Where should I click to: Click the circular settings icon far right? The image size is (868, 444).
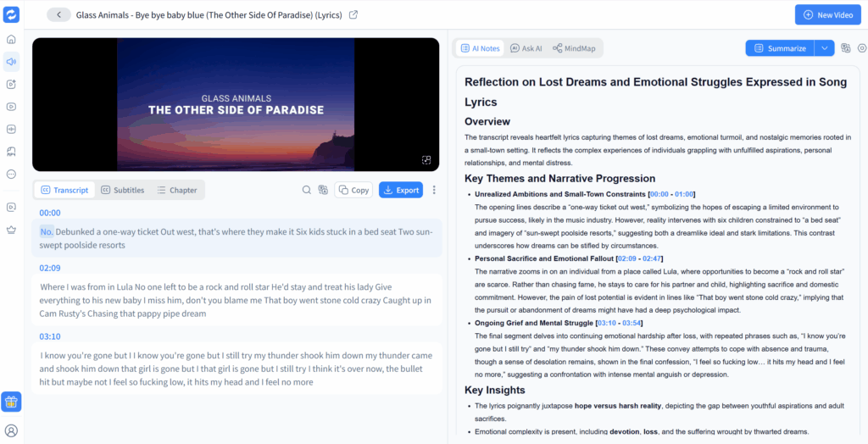[862, 48]
